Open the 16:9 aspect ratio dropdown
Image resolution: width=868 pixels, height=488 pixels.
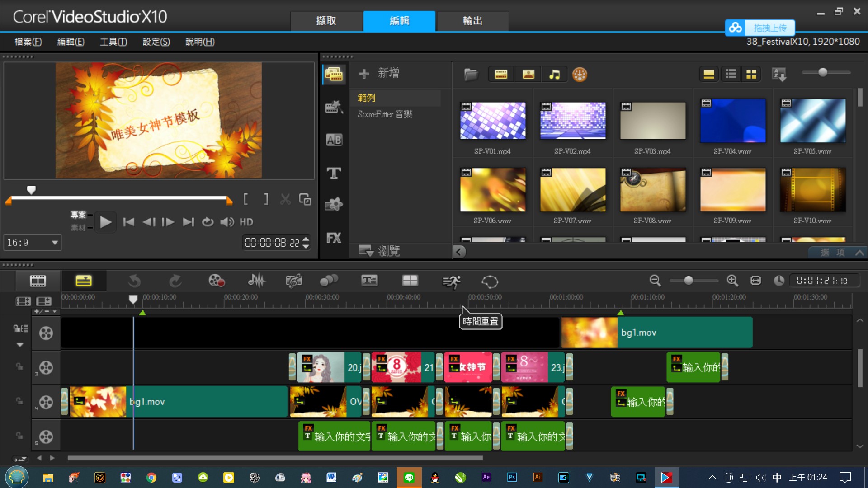33,243
